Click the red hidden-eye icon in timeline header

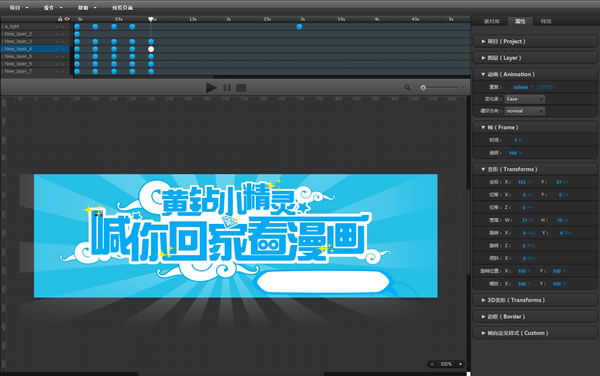(67, 19)
